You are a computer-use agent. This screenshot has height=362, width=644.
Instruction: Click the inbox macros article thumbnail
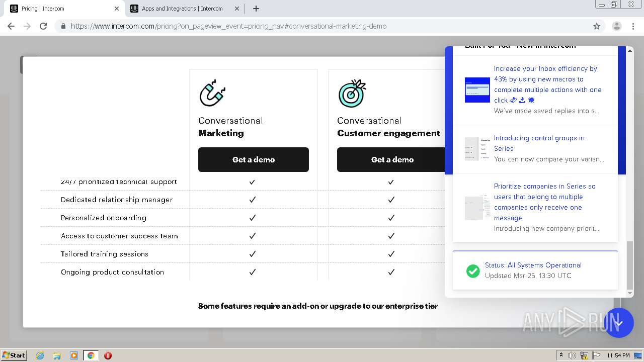(x=477, y=90)
